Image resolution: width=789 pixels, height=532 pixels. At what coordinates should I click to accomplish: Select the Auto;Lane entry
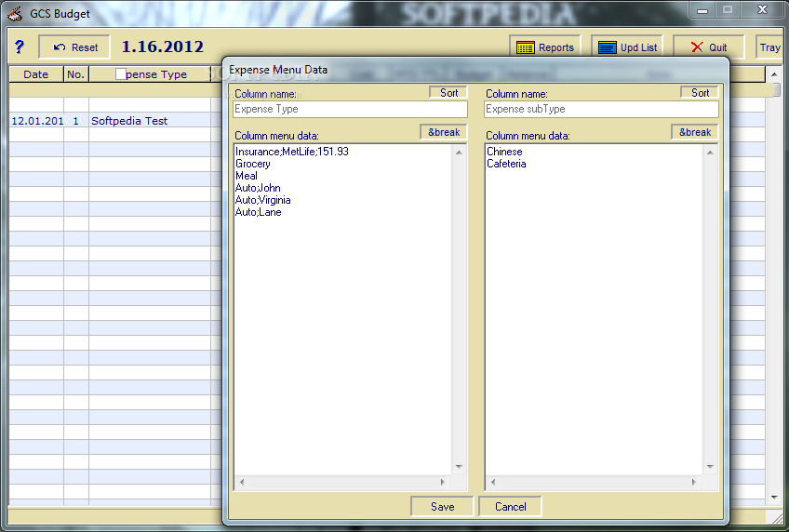(x=258, y=212)
